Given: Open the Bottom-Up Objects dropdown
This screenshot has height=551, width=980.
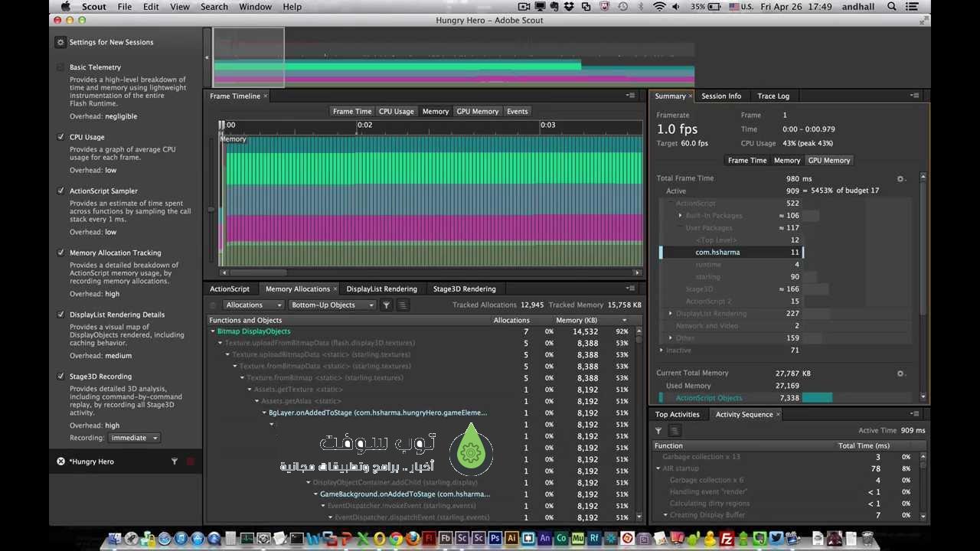Looking at the screenshot, I should pyautogui.click(x=332, y=305).
